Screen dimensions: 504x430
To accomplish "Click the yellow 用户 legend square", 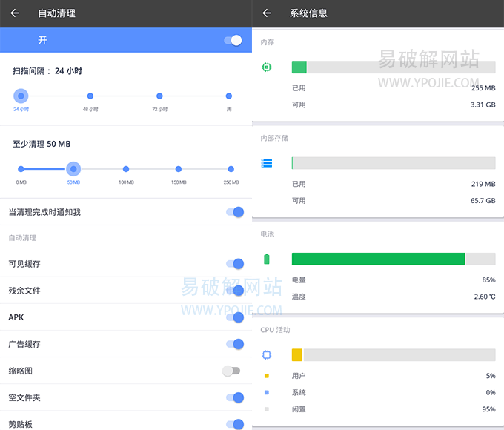I will tap(267, 376).
